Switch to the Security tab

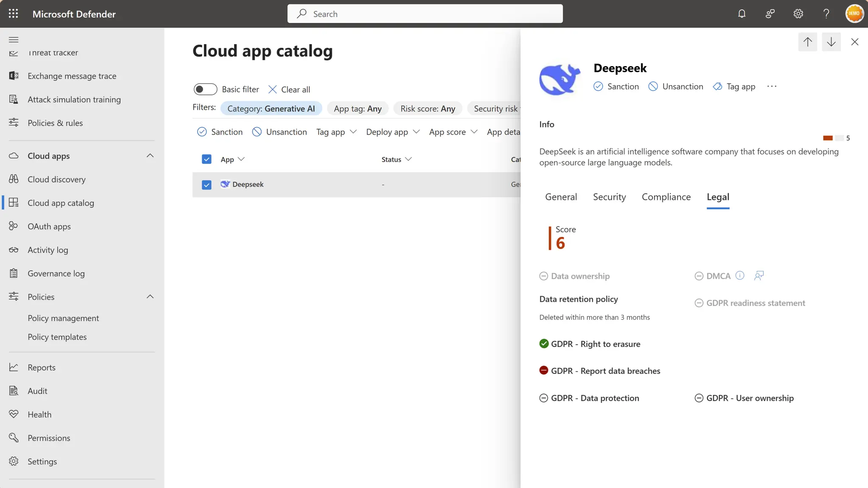click(609, 197)
